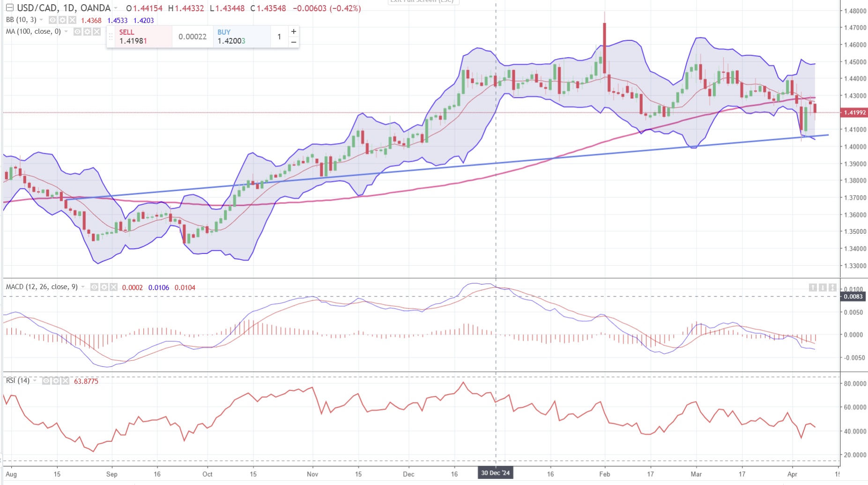Open settings gear for BB indicator
The width and height of the screenshot is (868, 485).
(x=62, y=20)
